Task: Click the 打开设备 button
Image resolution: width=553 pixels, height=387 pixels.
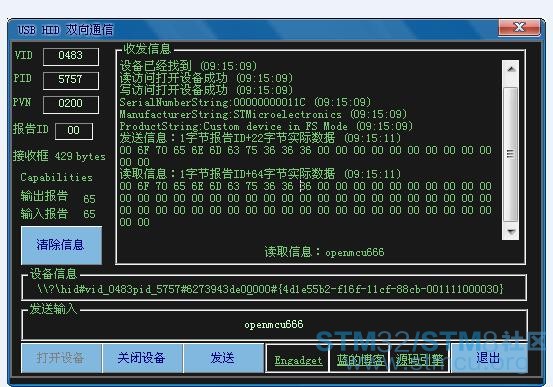Action: (61, 358)
